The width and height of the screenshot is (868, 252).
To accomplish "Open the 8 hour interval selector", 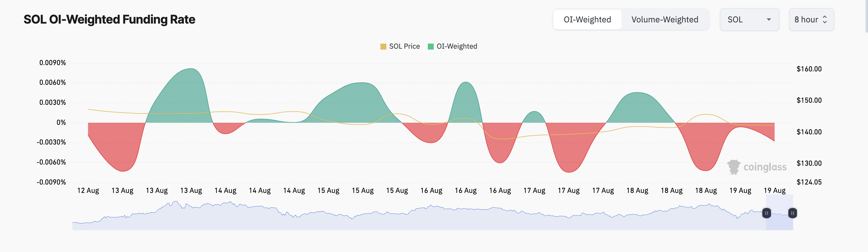I will (811, 20).
